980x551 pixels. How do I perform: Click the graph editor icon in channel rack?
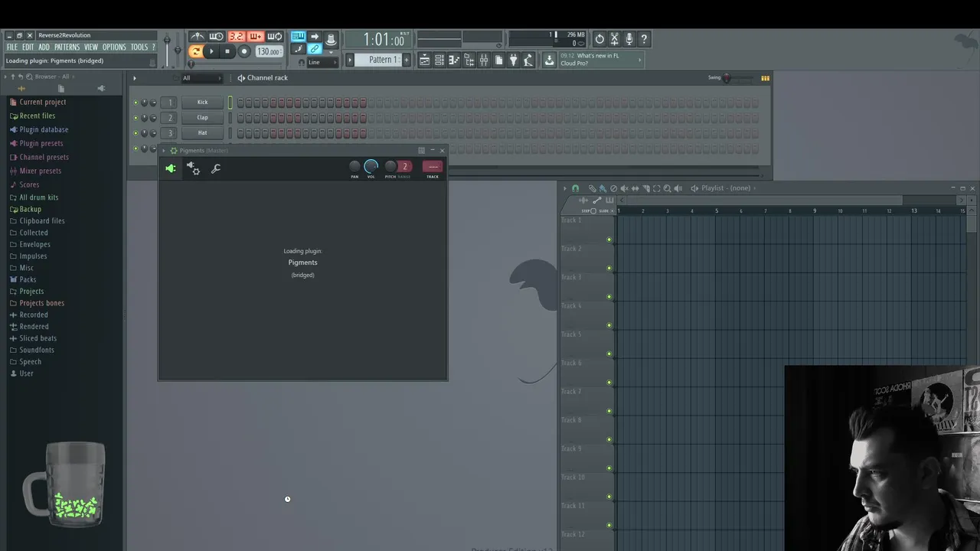(x=765, y=78)
